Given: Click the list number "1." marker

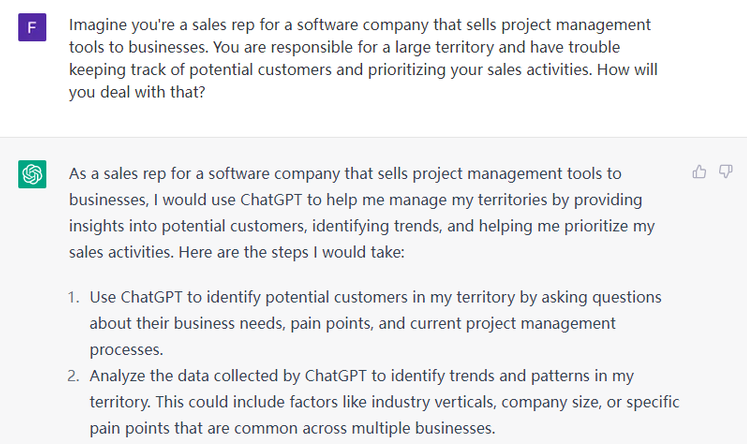Looking at the screenshot, I should [x=75, y=298].
